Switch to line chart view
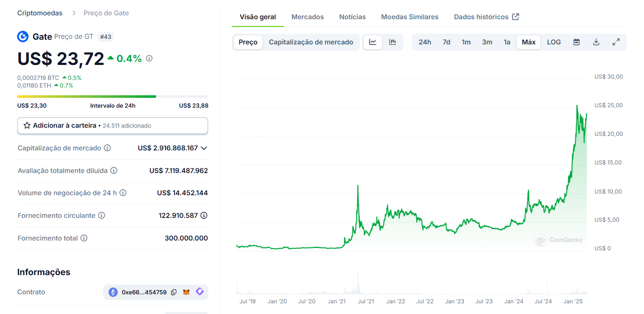The width and height of the screenshot is (644, 314). tap(373, 42)
